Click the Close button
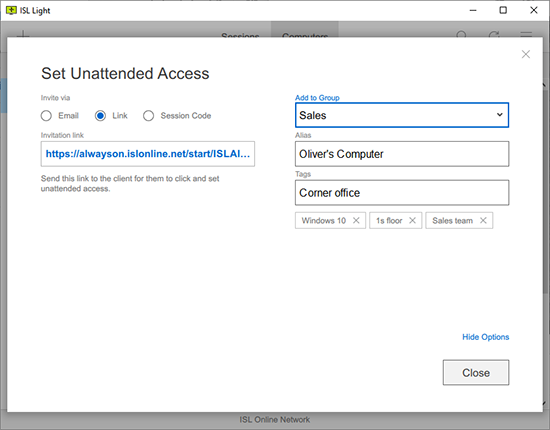This screenshot has height=430, width=550. [x=476, y=372]
